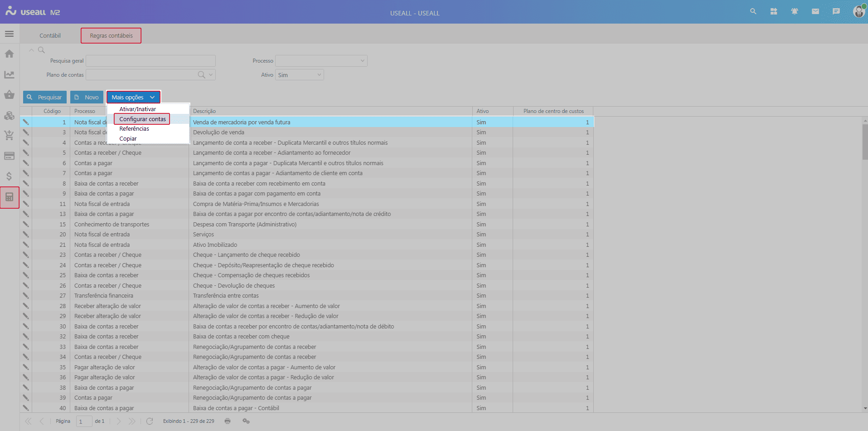This screenshot has height=431, width=868.
Task: Click the global search magnifier icon
Action: (x=753, y=11)
